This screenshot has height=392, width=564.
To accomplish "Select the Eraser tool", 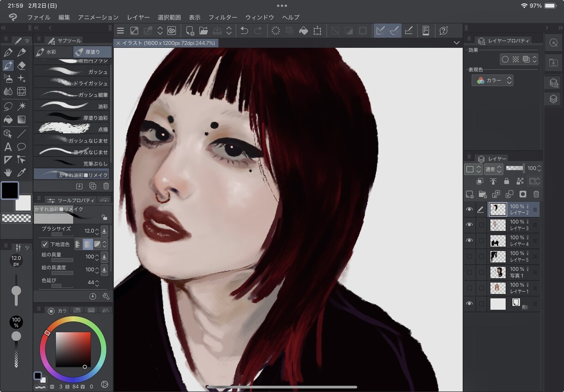I will pos(21,66).
